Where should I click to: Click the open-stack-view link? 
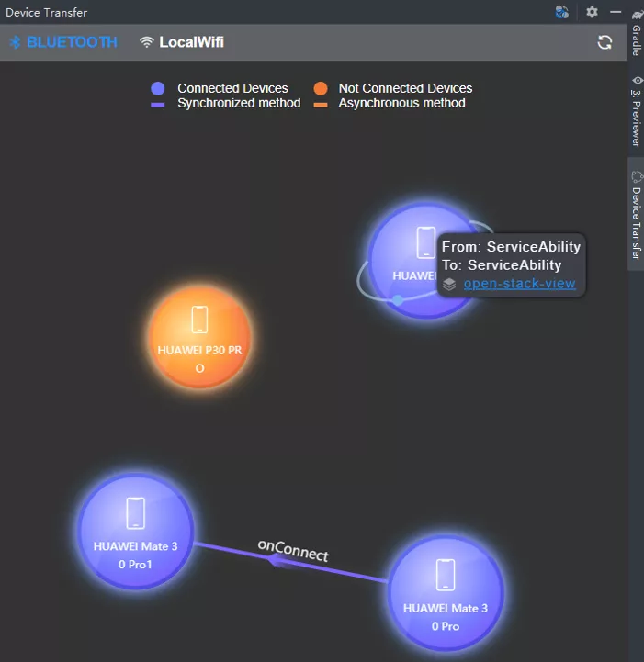pyautogui.click(x=519, y=284)
